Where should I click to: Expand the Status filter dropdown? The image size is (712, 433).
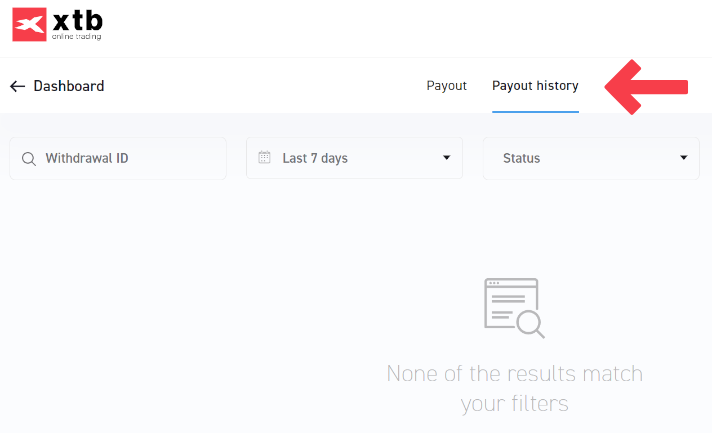point(590,158)
